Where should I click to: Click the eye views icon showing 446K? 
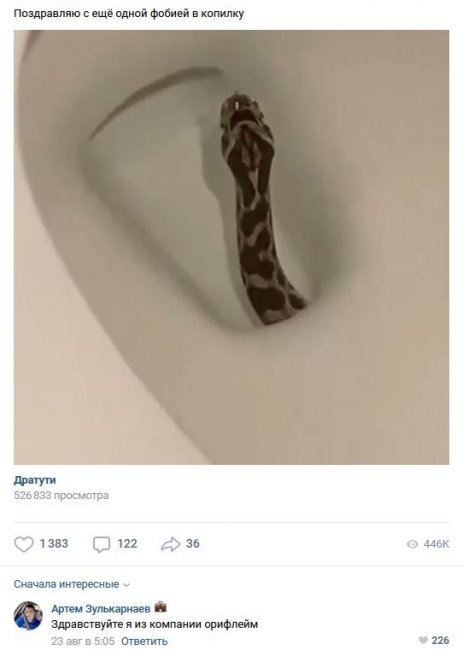point(412,544)
